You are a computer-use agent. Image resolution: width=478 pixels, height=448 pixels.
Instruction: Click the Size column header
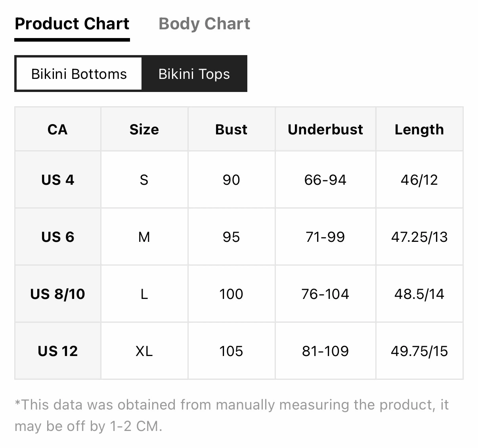(144, 129)
